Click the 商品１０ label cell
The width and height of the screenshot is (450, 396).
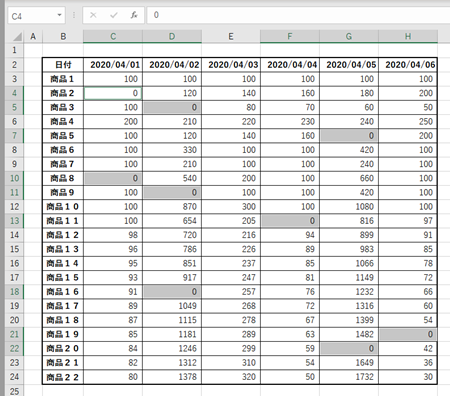(x=63, y=207)
